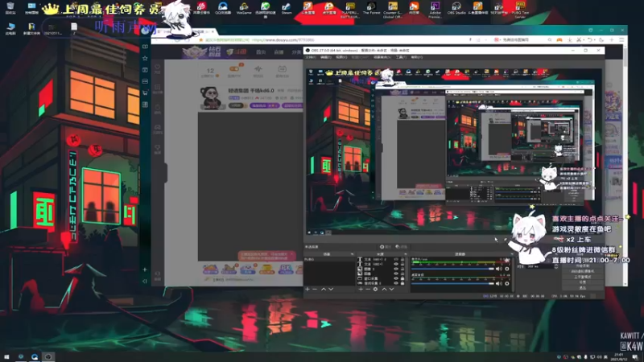The image size is (644, 362).
Task: Open the 场景 dock header dropdown arrow
Action: point(352,254)
